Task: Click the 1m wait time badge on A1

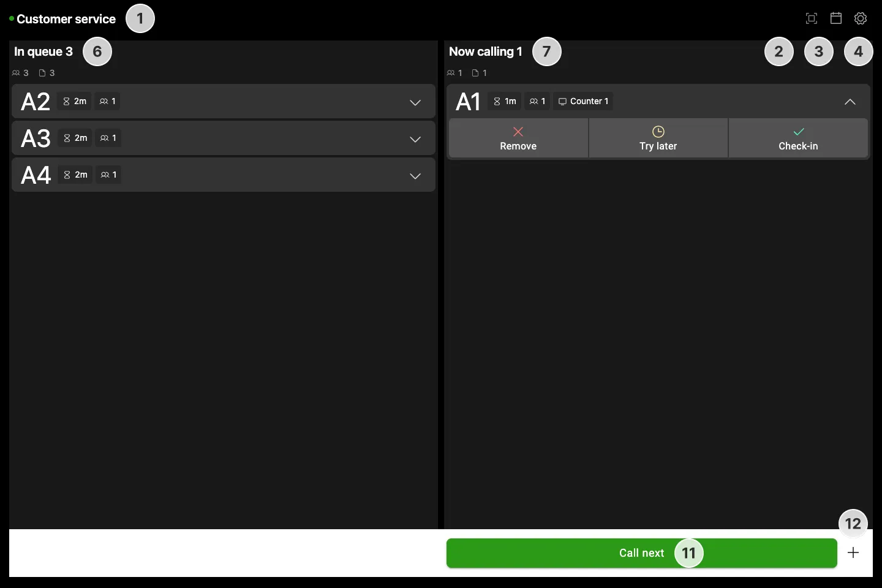Action: tap(505, 101)
